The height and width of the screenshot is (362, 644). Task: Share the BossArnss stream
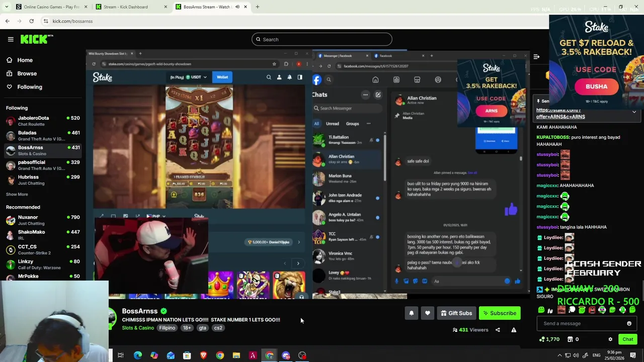point(498,330)
